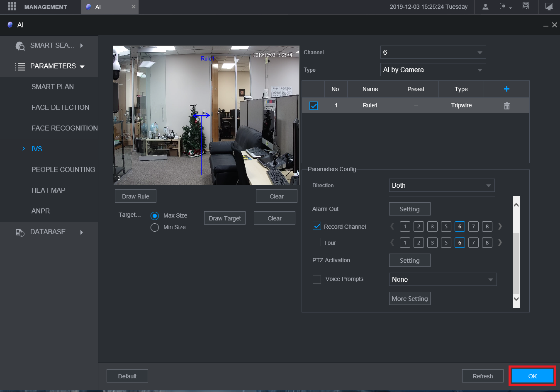Open the Channel dropdown

pos(433,52)
